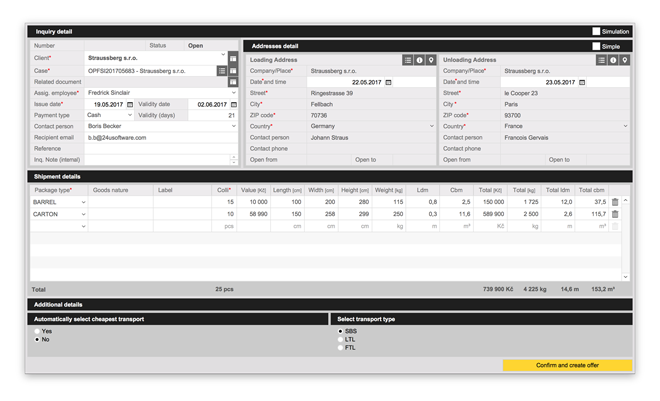Expand the Payment type dropdown

(130, 115)
